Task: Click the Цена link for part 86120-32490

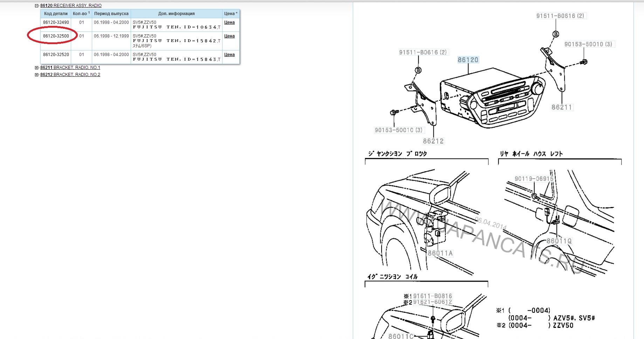Action: pyautogui.click(x=229, y=22)
